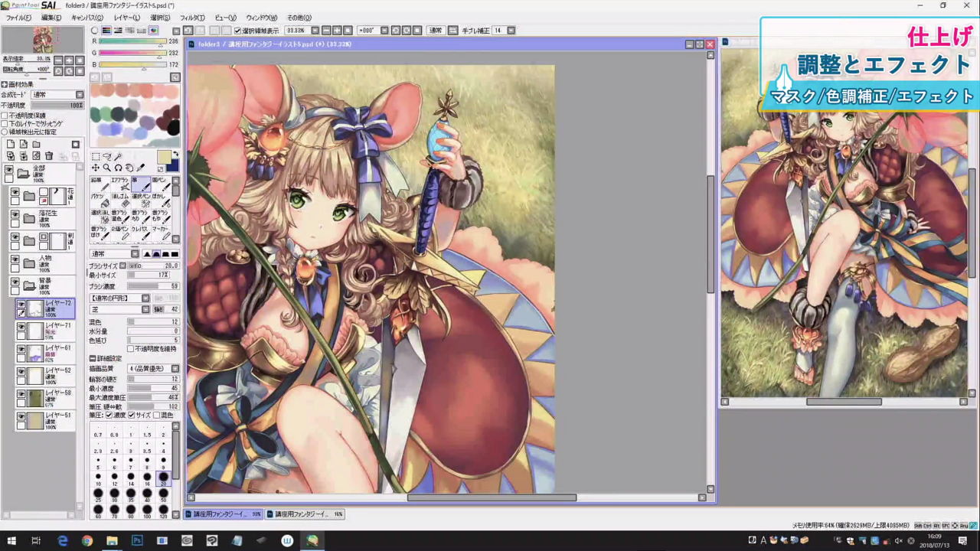Activate the Zoom magnifier tool
Image resolution: width=980 pixels, height=551 pixels.
point(106,168)
